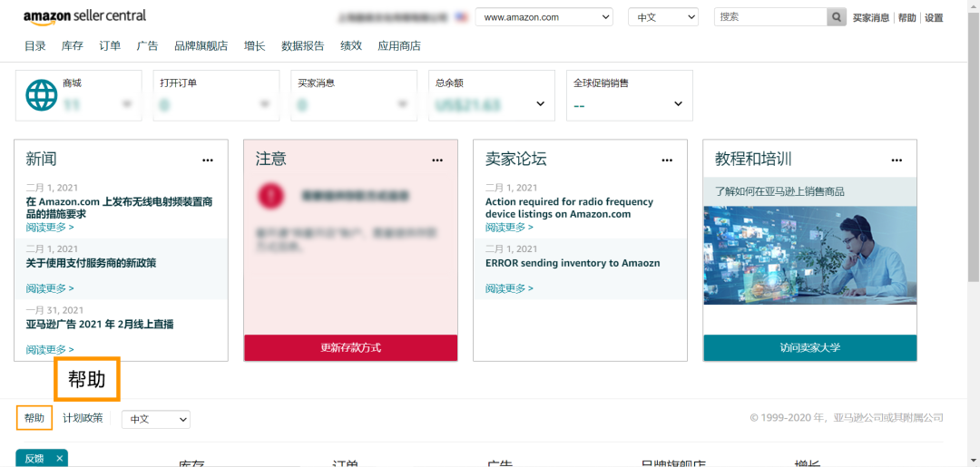Expand the 总余额 summary card
Image resolution: width=980 pixels, height=467 pixels.
point(541,103)
